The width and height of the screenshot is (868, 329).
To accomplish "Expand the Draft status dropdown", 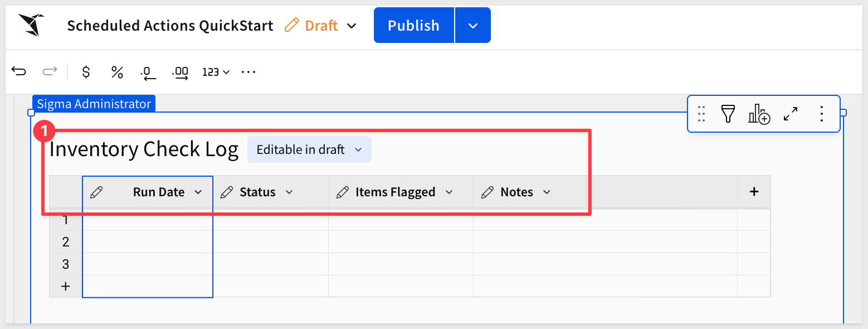I will (x=352, y=26).
